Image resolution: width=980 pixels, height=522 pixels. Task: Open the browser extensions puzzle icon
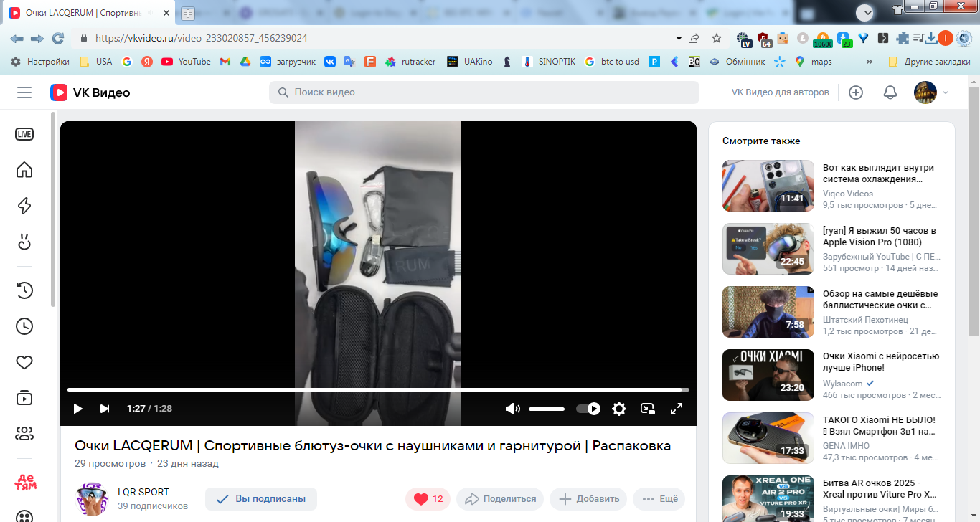(x=902, y=38)
